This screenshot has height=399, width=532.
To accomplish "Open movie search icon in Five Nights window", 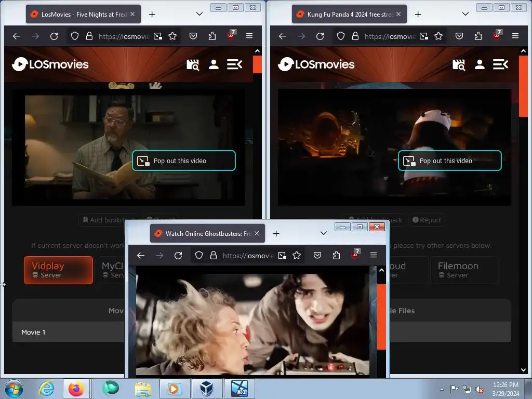I will (x=193, y=64).
